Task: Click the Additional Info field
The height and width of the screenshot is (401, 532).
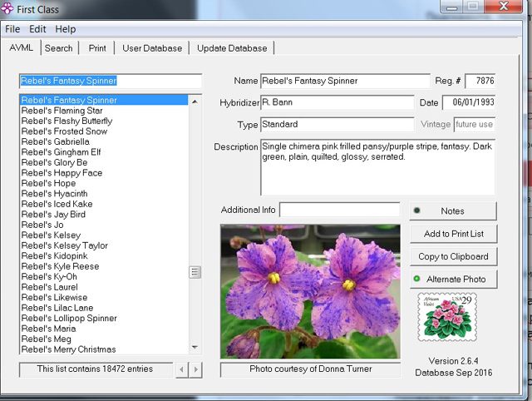Action: (340, 210)
